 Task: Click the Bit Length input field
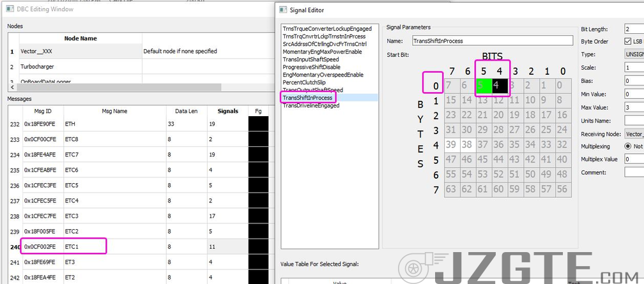633,29
